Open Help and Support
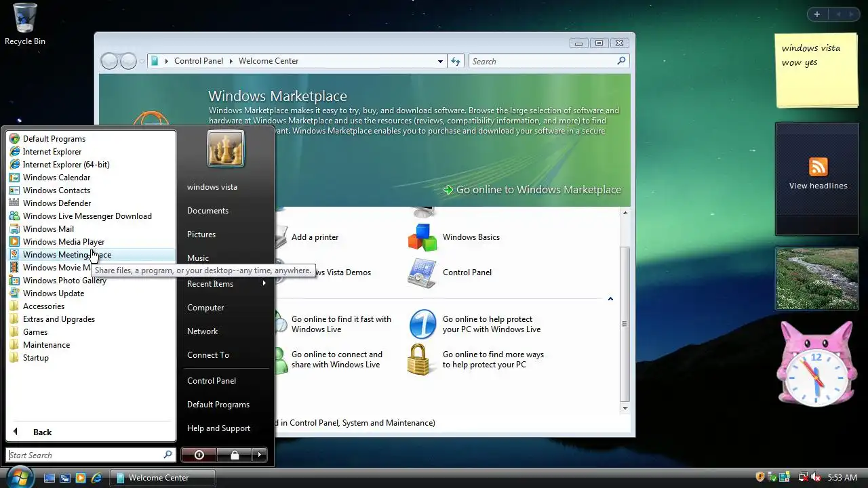 (218, 428)
